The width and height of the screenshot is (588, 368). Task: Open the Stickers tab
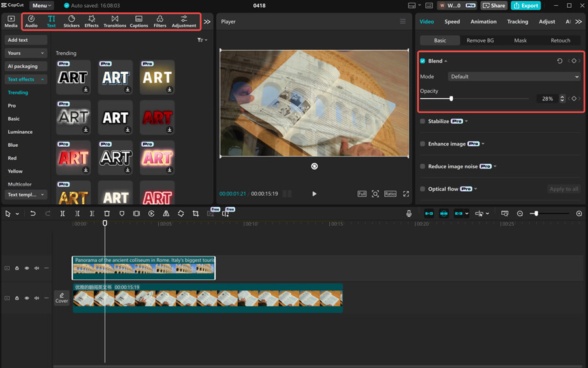(71, 22)
